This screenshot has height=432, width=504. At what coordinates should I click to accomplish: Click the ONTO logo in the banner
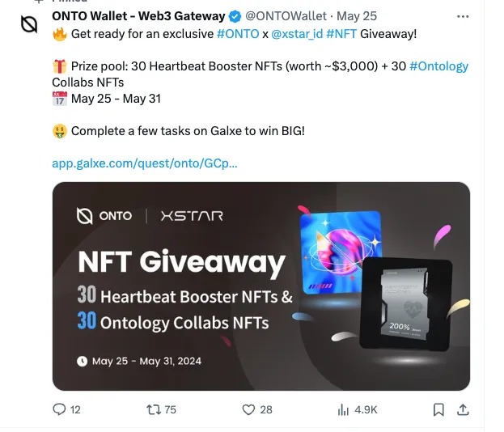click(104, 216)
